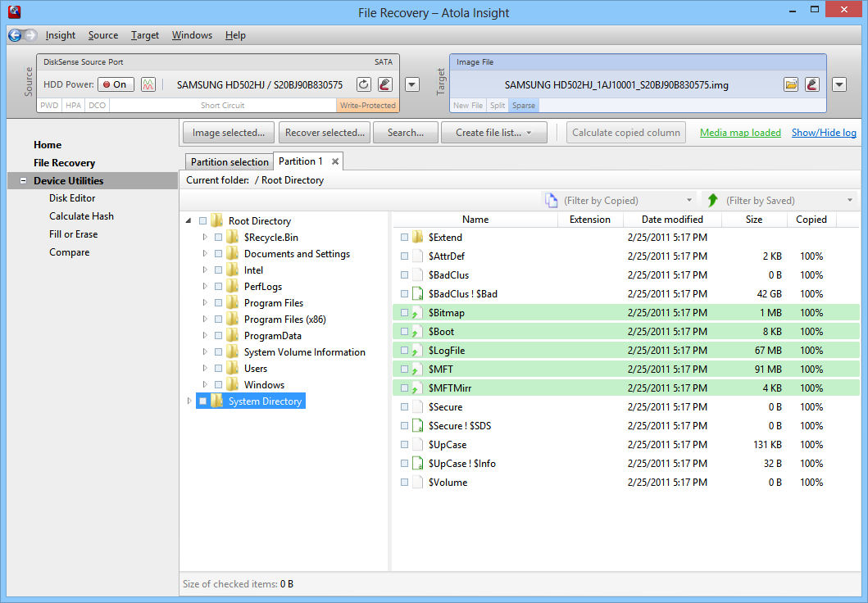Open the Filter by Saved dropdown

tap(850, 200)
